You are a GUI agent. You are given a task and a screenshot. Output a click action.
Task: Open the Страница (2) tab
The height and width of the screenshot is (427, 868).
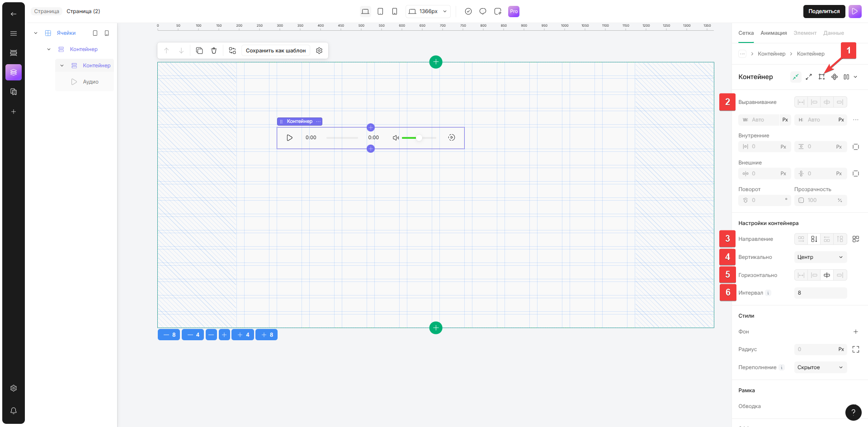83,11
